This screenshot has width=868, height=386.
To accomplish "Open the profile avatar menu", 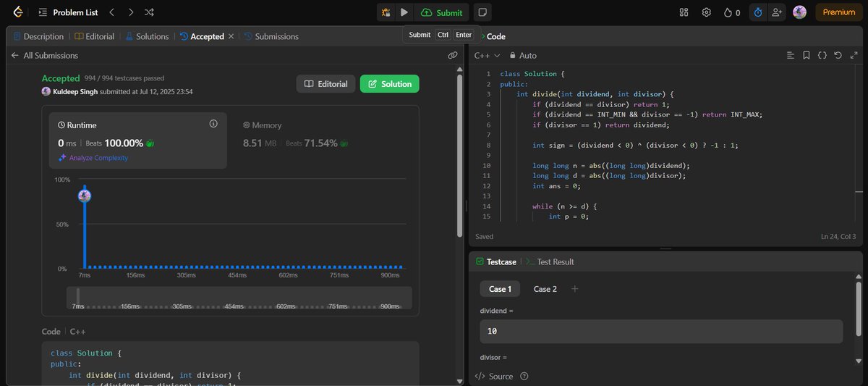I will (799, 12).
